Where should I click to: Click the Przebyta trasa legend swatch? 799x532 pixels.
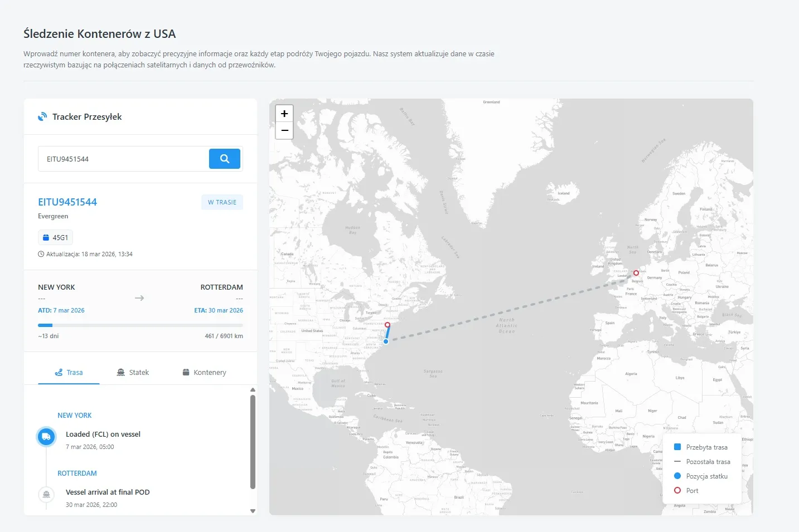pos(677,447)
